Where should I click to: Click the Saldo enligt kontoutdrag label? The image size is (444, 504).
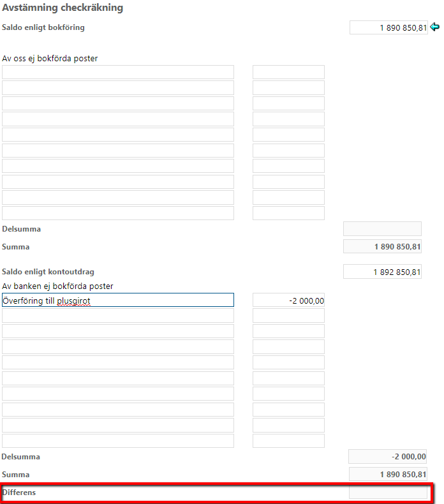(x=48, y=272)
